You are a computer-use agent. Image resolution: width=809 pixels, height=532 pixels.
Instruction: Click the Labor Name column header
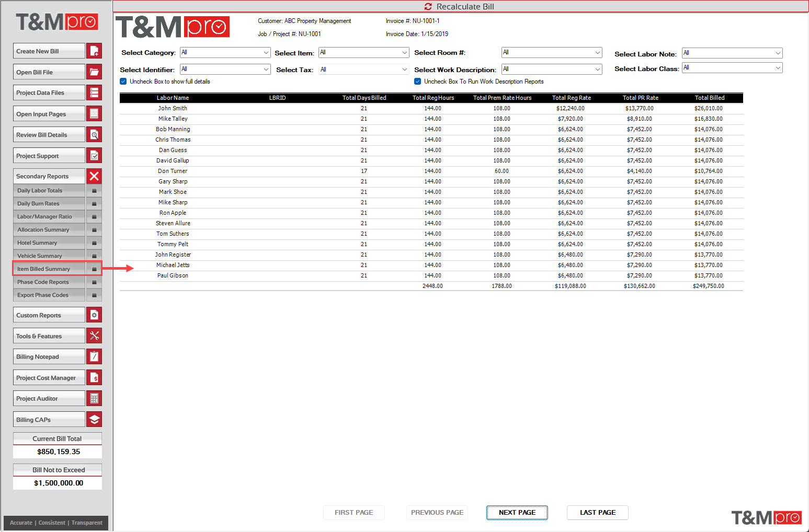click(x=173, y=98)
